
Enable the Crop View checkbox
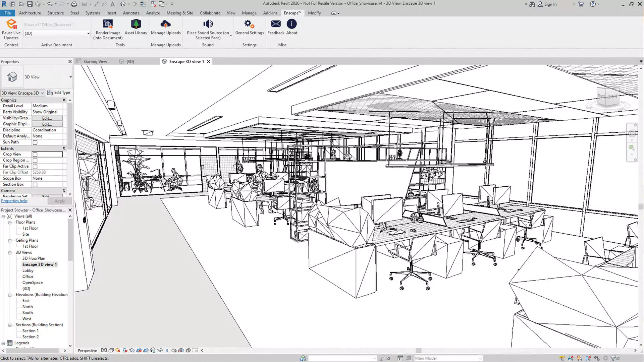tap(35, 154)
